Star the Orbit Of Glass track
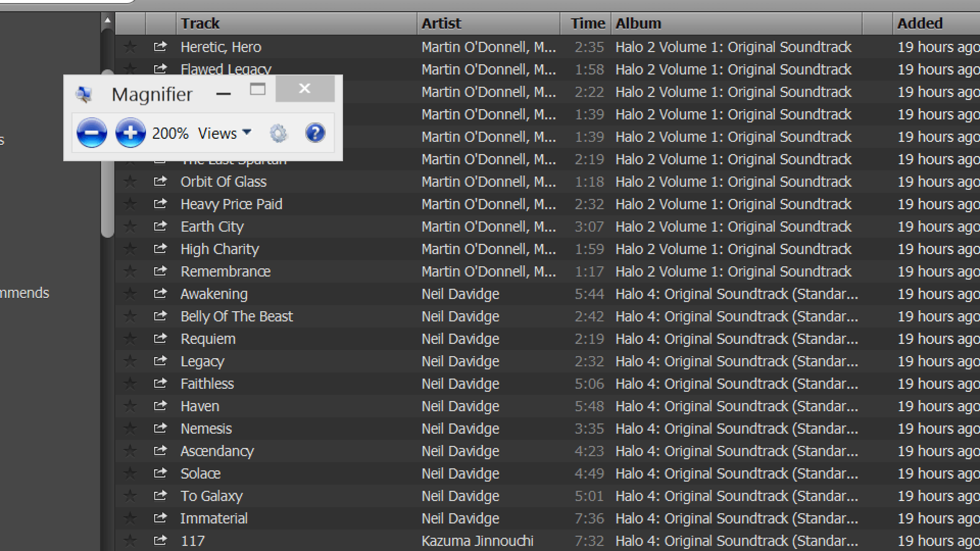980x551 pixels. (x=130, y=182)
